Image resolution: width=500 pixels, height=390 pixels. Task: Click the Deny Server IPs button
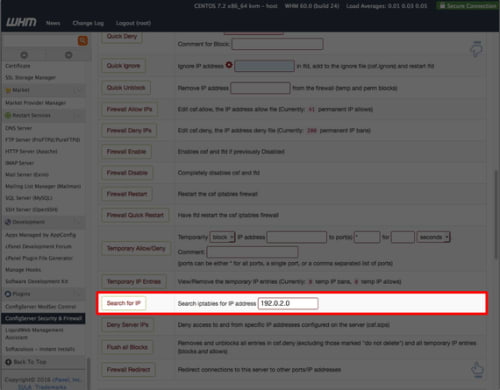(x=128, y=325)
